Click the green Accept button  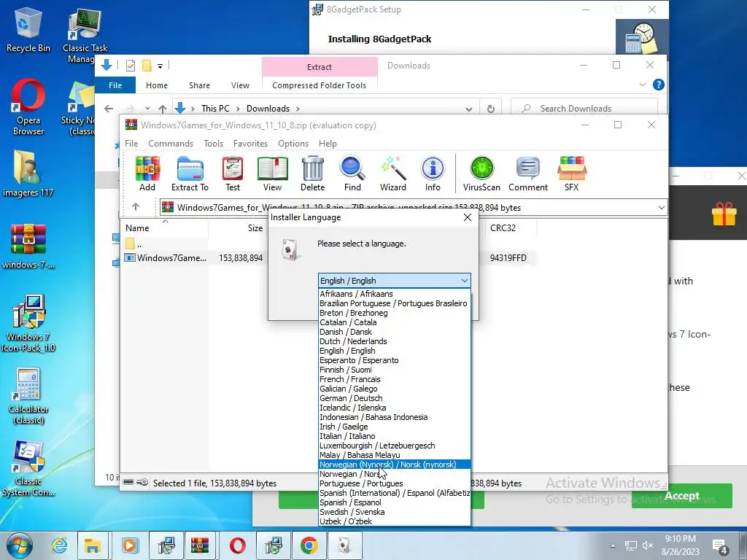(682, 496)
